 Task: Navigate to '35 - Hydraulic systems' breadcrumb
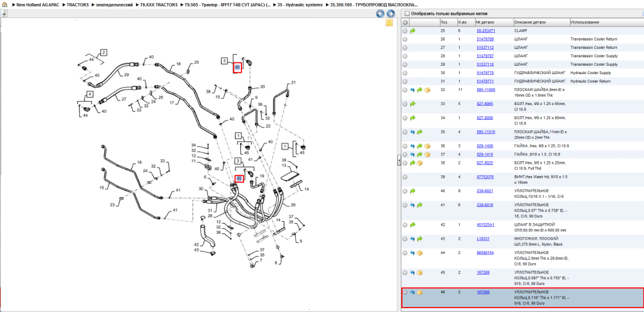(300, 5)
